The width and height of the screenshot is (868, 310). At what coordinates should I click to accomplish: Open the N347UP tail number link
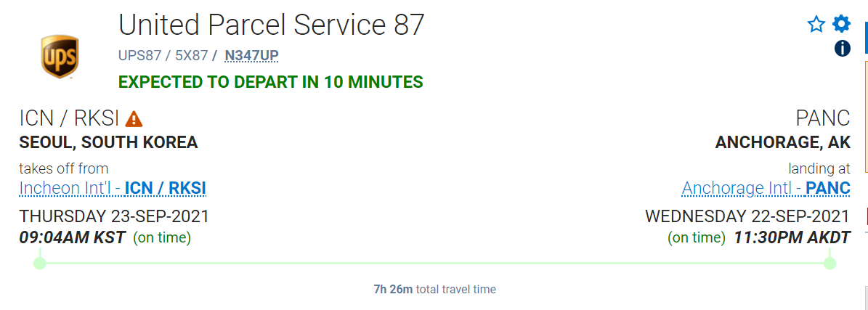click(x=251, y=55)
